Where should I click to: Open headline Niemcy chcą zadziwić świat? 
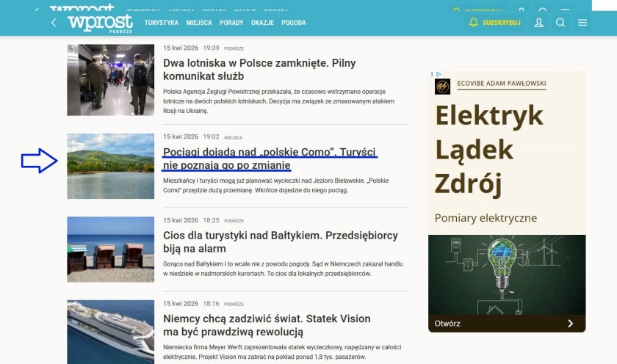(267, 325)
